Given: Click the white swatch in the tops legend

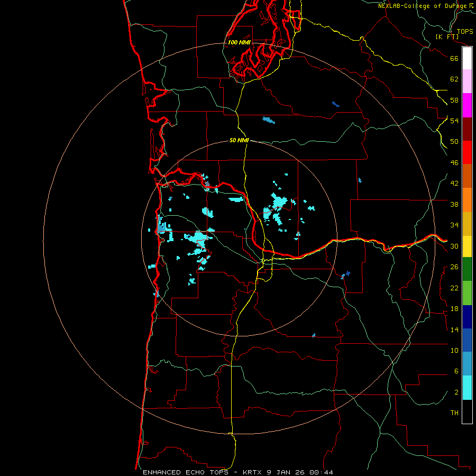Looking at the screenshot, I should [x=467, y=58].
